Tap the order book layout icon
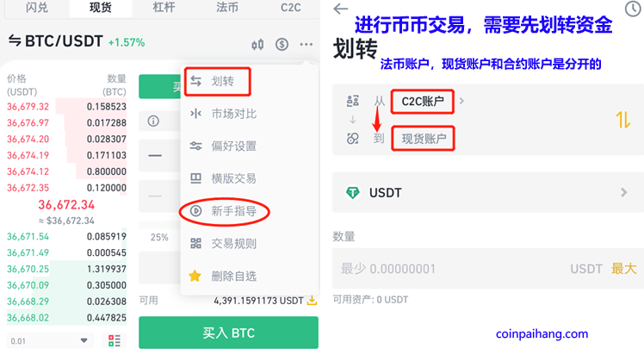Image resolution: width=644 pixels, height=355 pixels. [115, 340]
